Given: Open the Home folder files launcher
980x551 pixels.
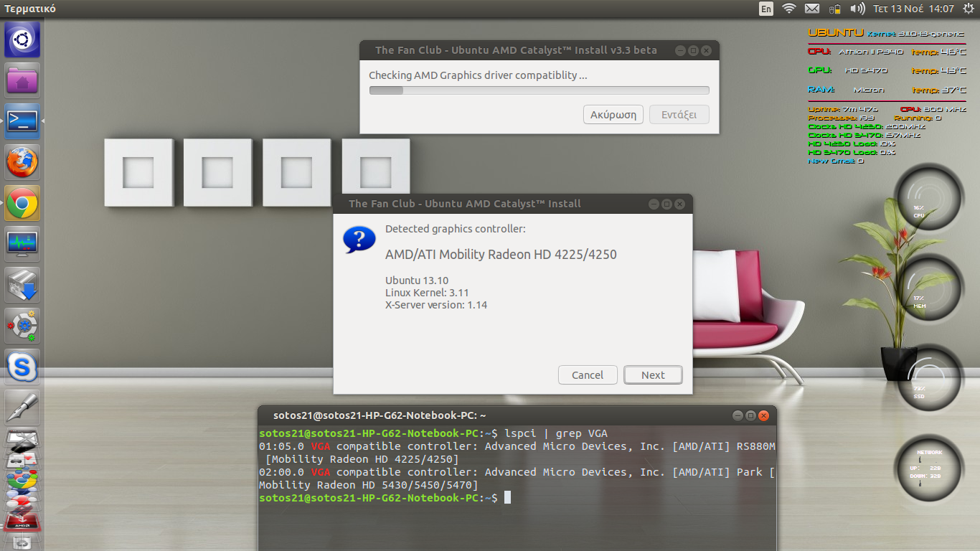Looking at the screenshot, I should (22, 80).
